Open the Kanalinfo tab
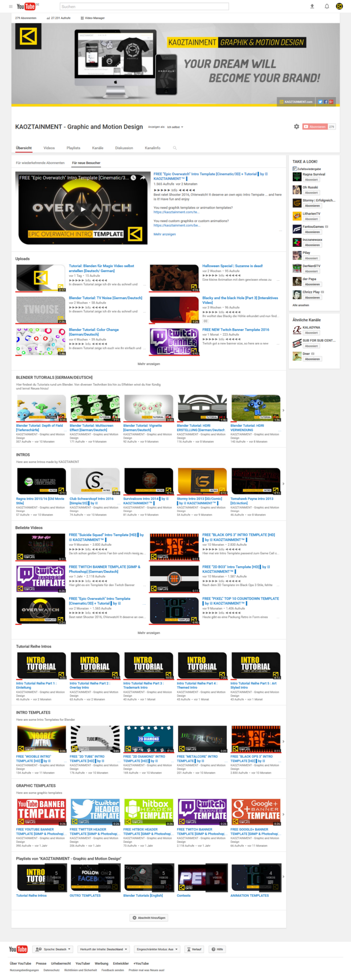351x980 pixels. click(152, 148)
